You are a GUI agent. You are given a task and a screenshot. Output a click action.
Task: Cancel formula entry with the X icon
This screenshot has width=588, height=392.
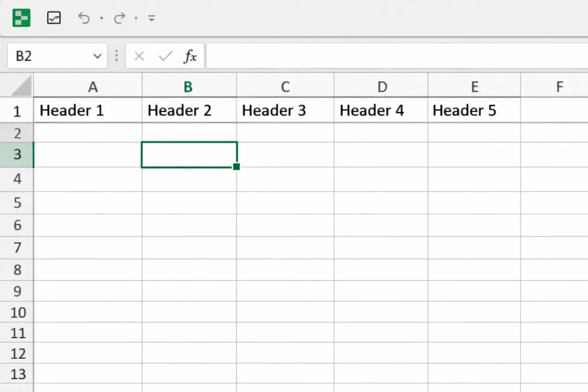pyautogui.click(x=139, y=56)
